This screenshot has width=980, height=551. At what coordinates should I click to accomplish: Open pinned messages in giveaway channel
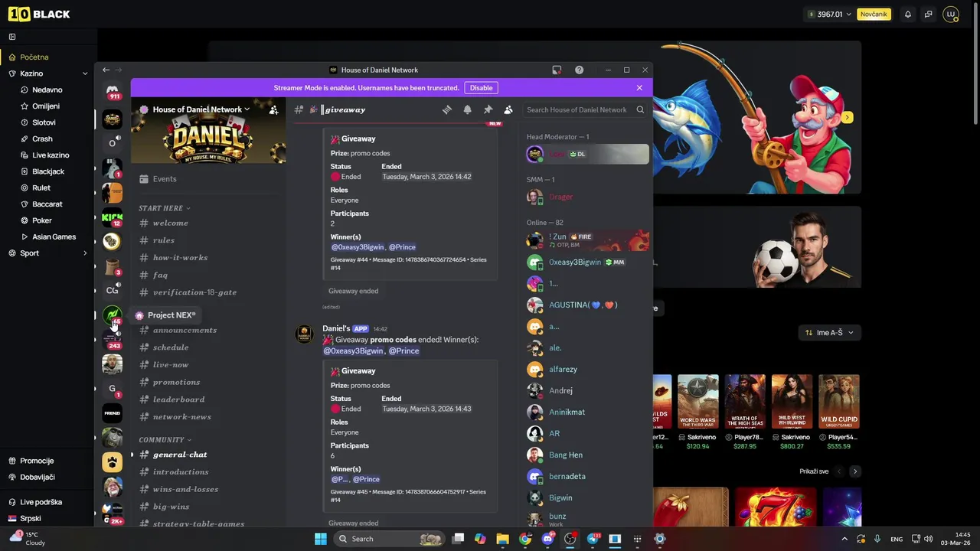click(488, 109)
